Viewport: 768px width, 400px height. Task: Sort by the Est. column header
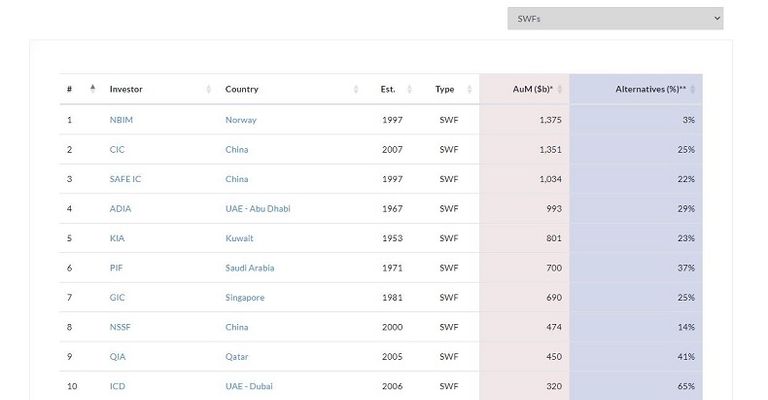pos(388,89)
